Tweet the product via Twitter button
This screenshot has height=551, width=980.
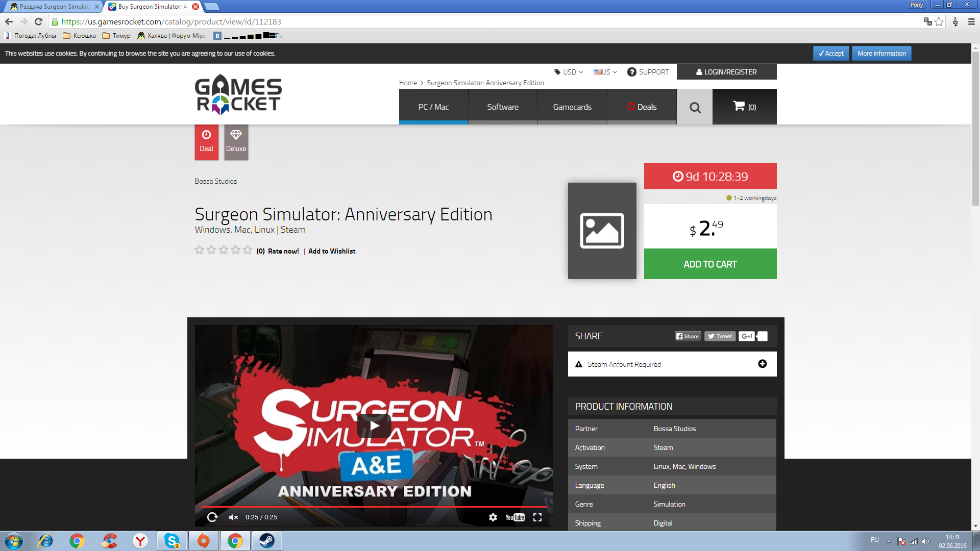pos(720,336)
